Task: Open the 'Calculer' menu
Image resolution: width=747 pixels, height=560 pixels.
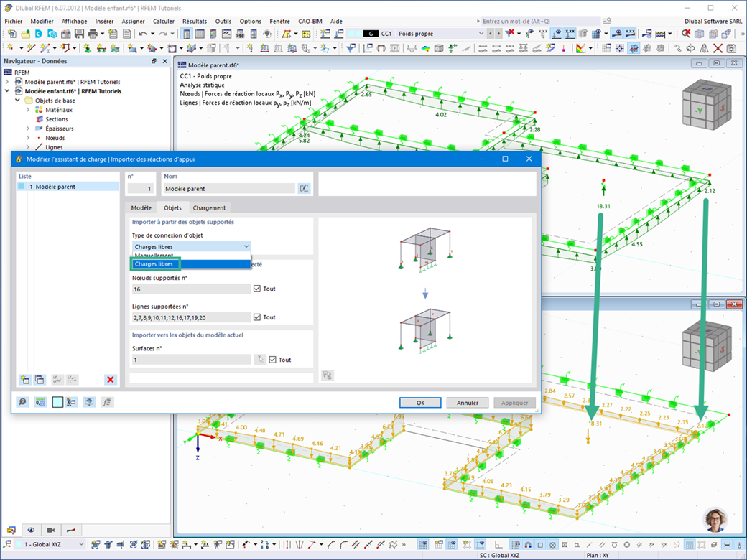Action: coord(164,22)
